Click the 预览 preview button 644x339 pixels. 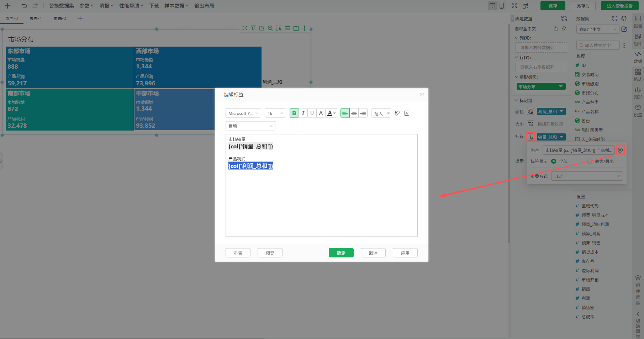(x=270, y=253)
